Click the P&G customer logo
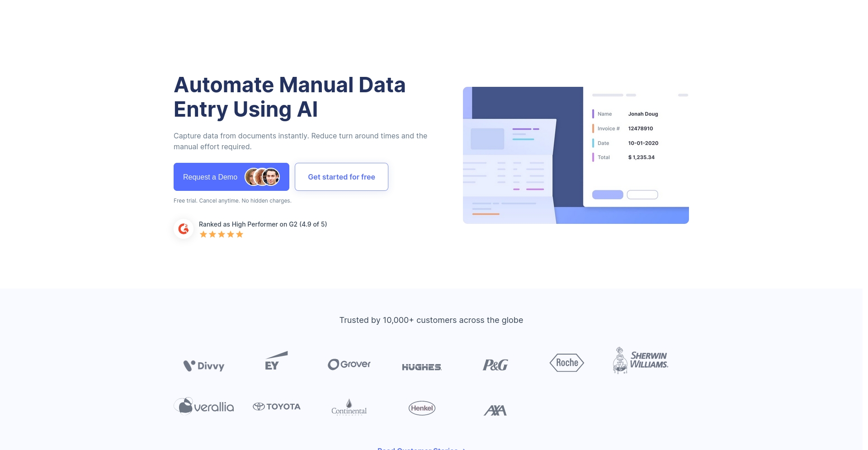Image resolution: width=868 pixels, height=450 pixels. [495, 365]
